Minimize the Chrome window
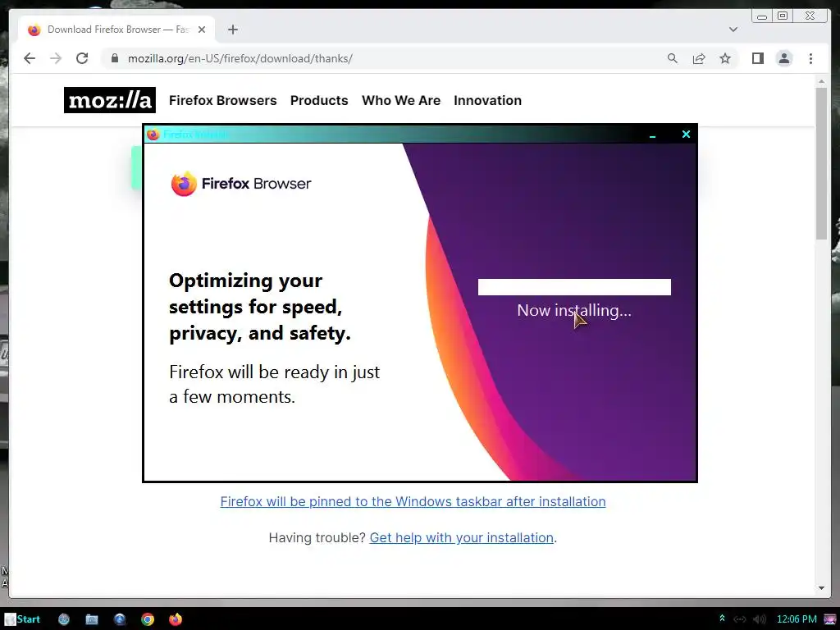 [762, 16]
